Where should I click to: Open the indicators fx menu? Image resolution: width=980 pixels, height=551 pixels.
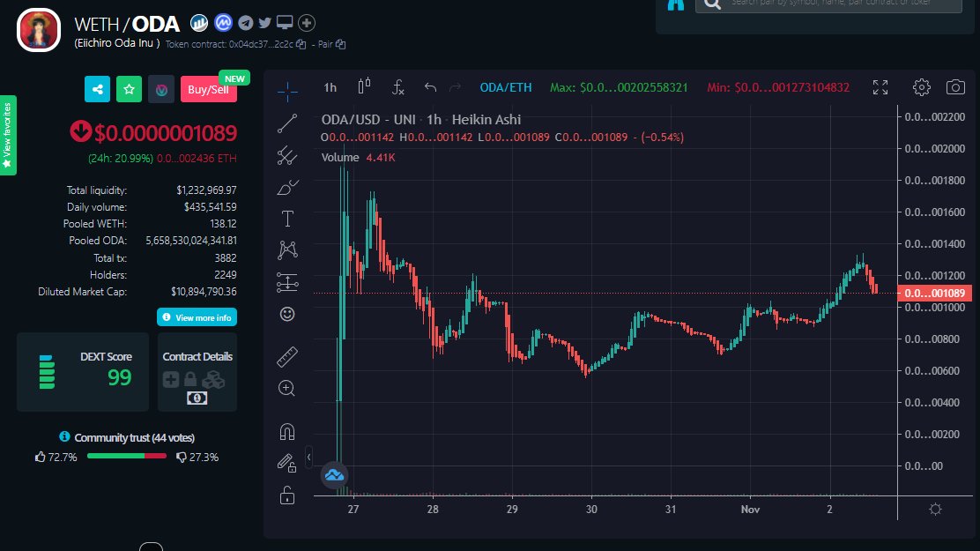pyautogui.click(x=398, y=87)
